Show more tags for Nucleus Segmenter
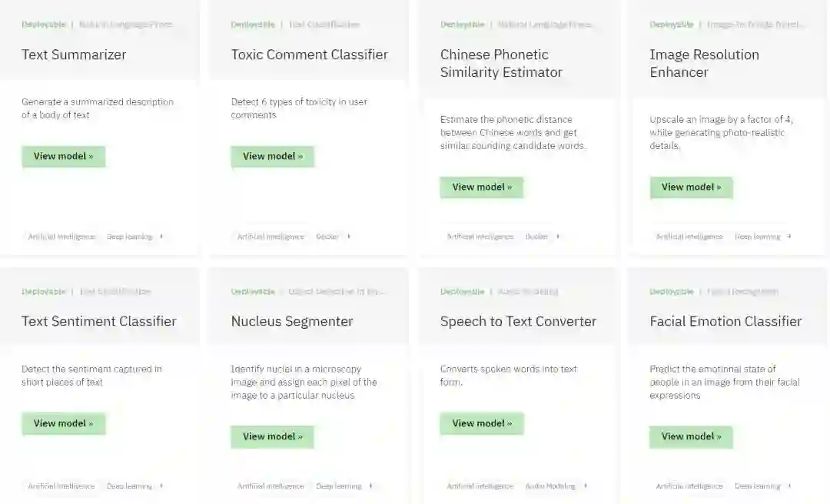Viewport: 830px width, 504px height. (370, 486)
